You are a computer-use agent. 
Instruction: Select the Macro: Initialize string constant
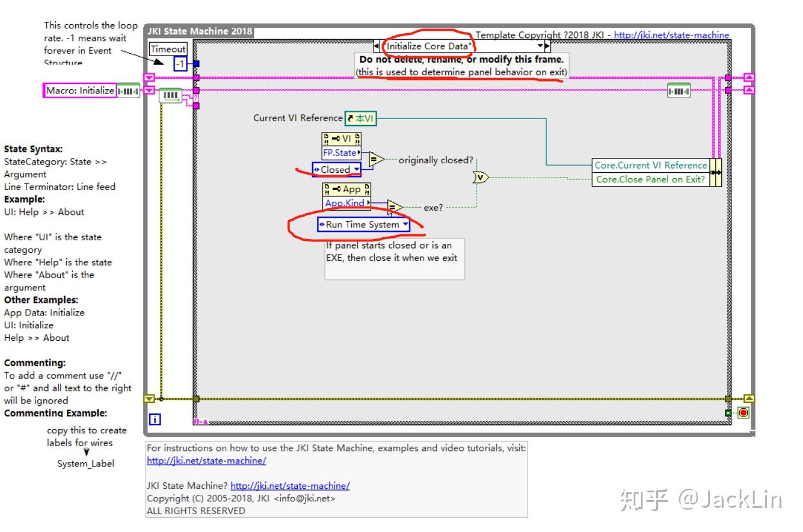(x=80, y=91)
